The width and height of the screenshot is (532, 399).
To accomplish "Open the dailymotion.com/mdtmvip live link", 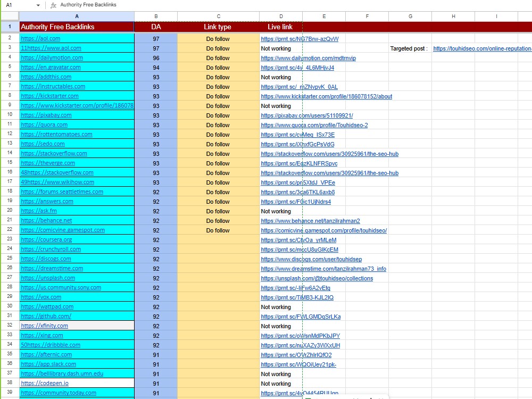I will (x=309, y=57).
